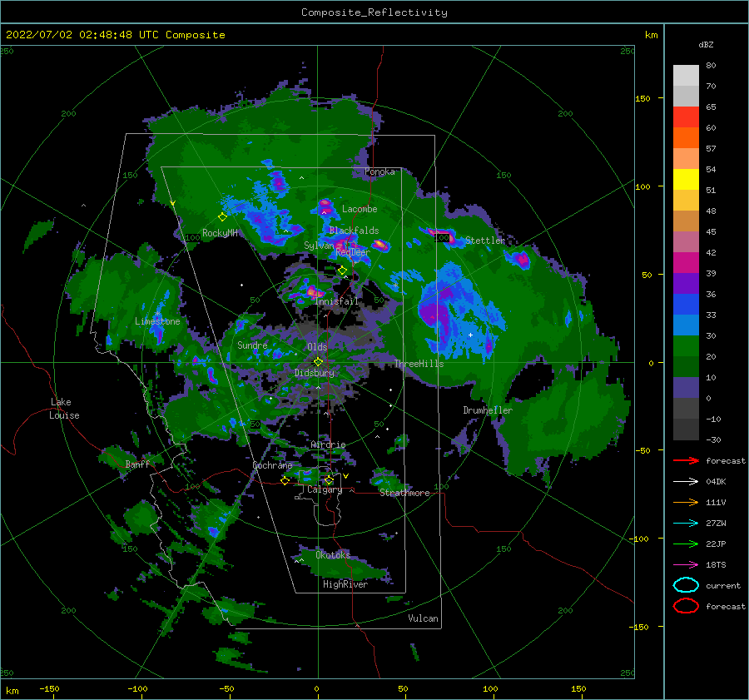Image resolution: width=749 pixels, height=700 pixels.
Task: Click the red forecast ellipse legend icon
Action: (x=686, y=606)
